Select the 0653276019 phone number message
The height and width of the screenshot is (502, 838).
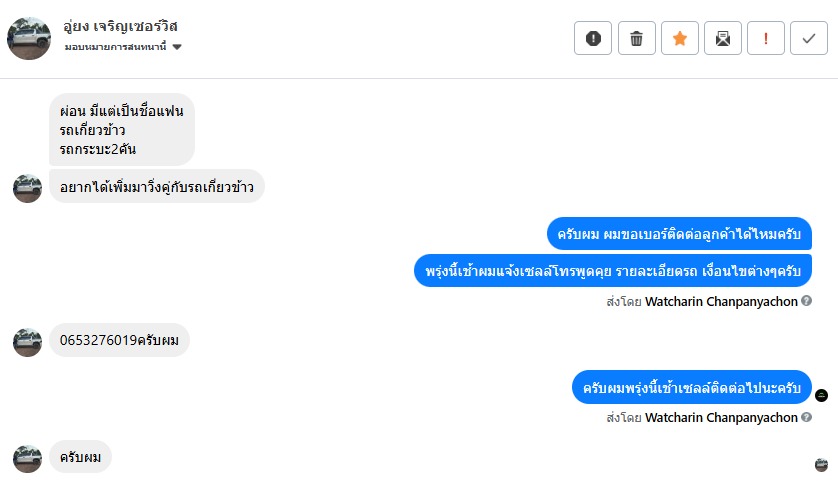(119, 341)
